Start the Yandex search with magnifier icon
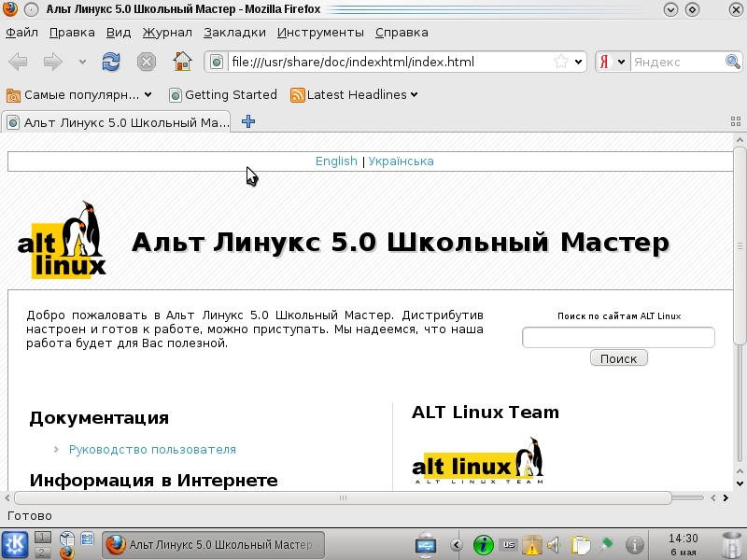Screen dimensions: 747x560 coord(732,62)
